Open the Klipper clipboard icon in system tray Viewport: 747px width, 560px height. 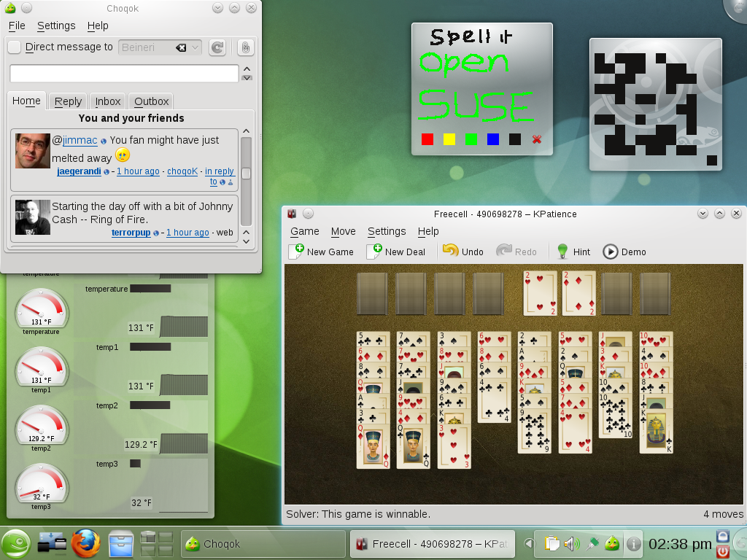coord(551,543)
